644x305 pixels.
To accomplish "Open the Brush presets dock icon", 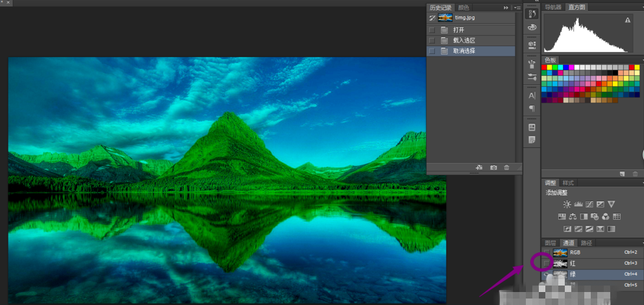I will [x=532, y=64].
